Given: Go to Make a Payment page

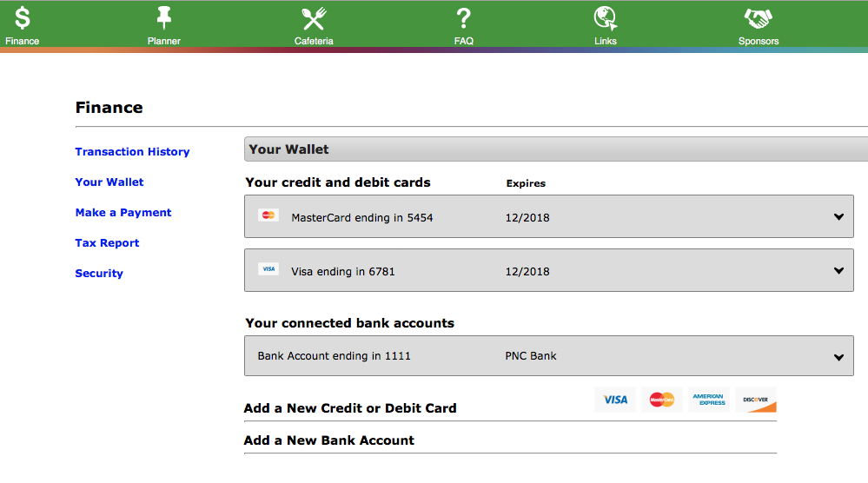Looking at the screenshot, I should 123,213.
